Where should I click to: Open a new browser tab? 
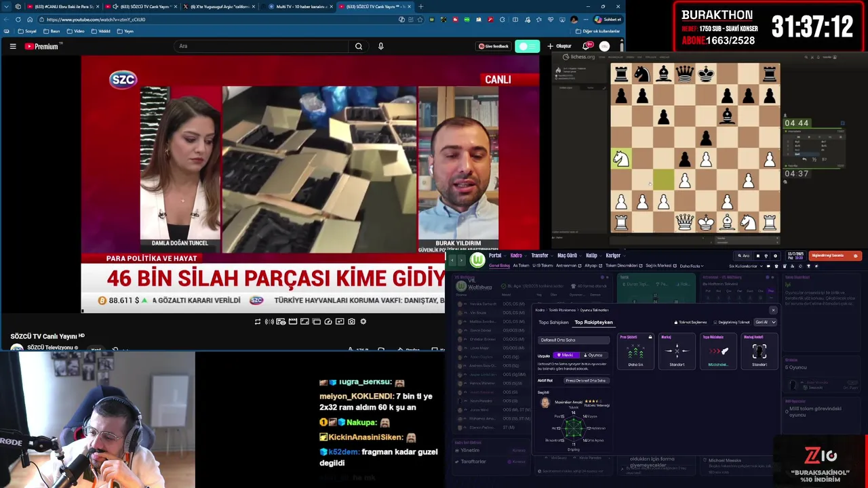coord(421,7)
